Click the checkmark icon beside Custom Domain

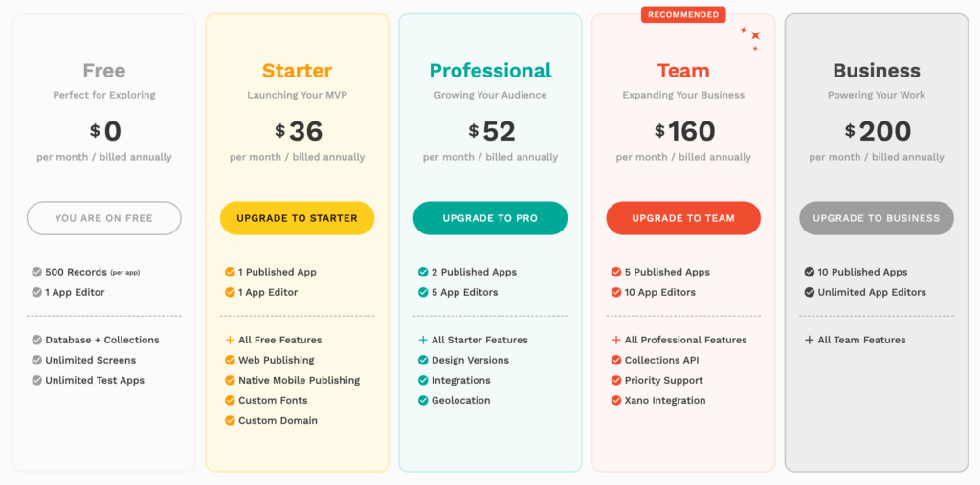tap(230, 420)
